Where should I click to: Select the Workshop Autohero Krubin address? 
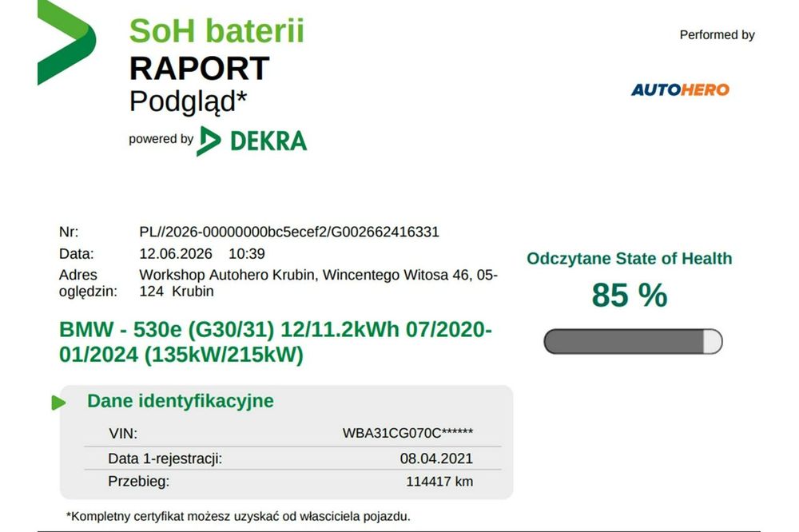click(319, 283)
